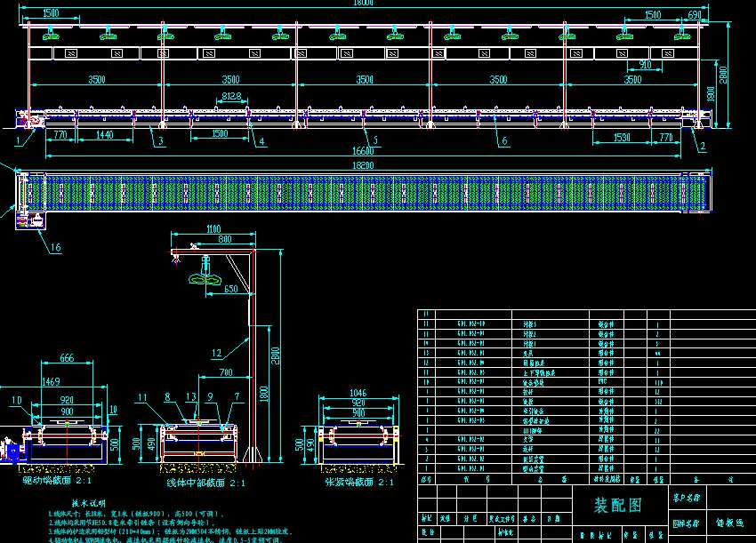Screen dimensions: 756x543
Task: Click technical note line 2 about 牵引链条
Action: click(x=131, y=523)
